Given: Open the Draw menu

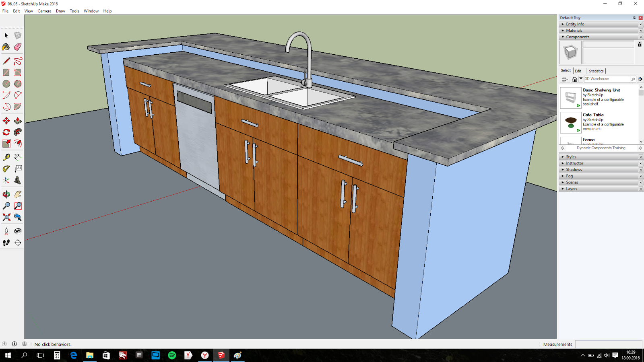Looking at the screenshot, I should click(60, 11).
